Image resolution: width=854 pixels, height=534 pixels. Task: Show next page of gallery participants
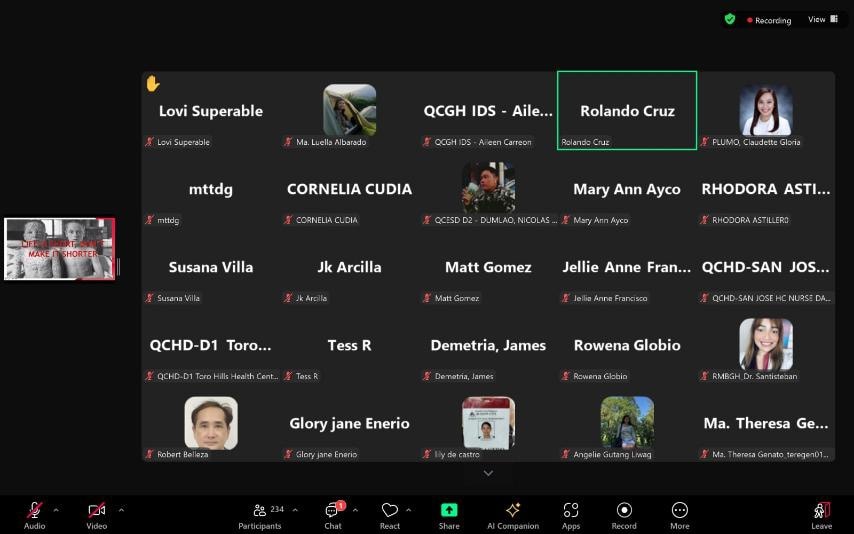(x=488, y=473)
